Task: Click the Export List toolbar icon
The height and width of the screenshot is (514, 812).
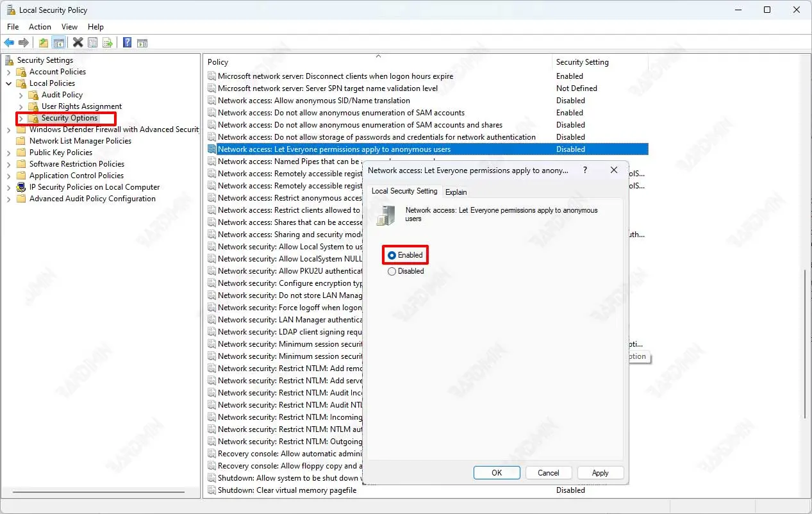Action: [x=108, y=43]
